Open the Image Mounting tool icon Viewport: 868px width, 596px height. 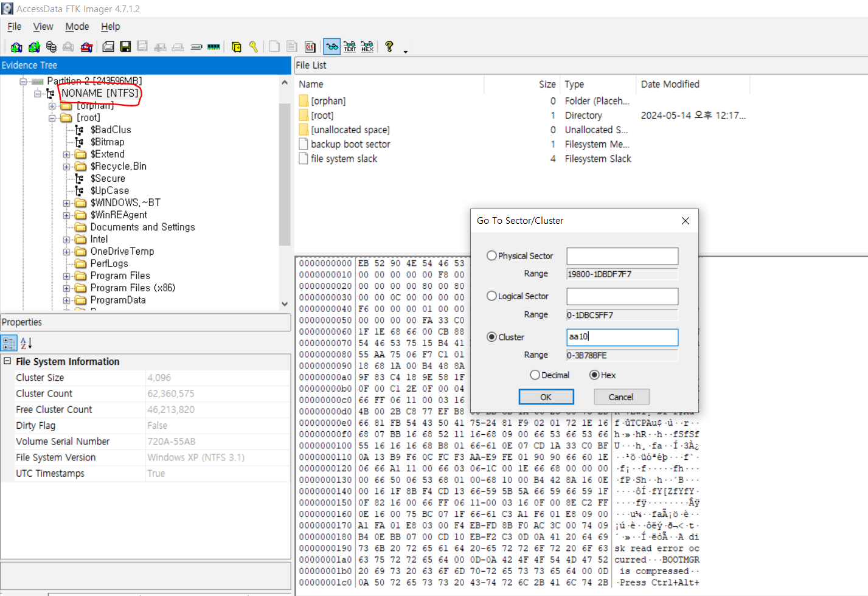pos(51,47)
